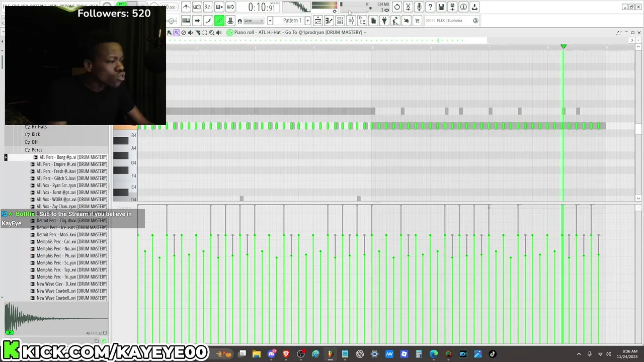Open File Explorer from the taskbar
Screen dimensions: 644x362
point(256,354)
